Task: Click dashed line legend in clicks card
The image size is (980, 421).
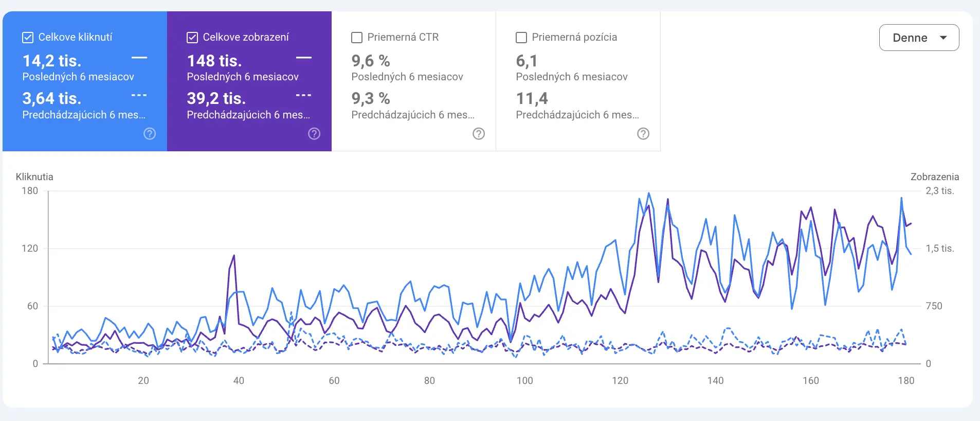Action: [x=139, y=95]
